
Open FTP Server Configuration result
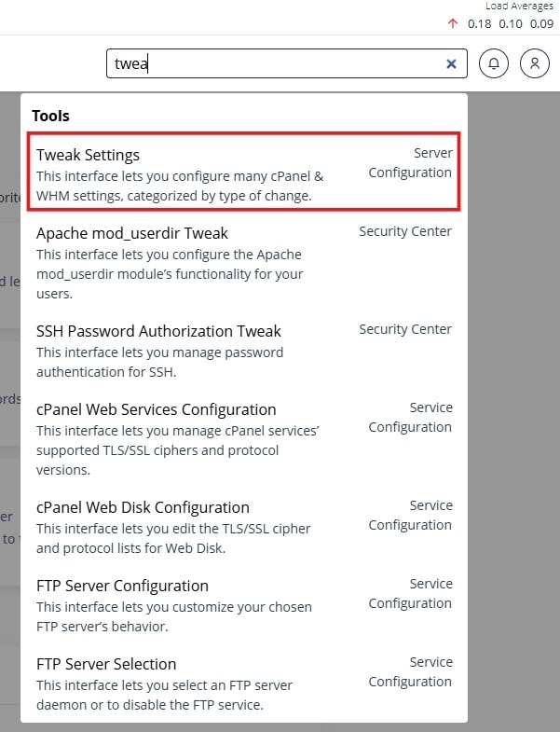[243, 605]
